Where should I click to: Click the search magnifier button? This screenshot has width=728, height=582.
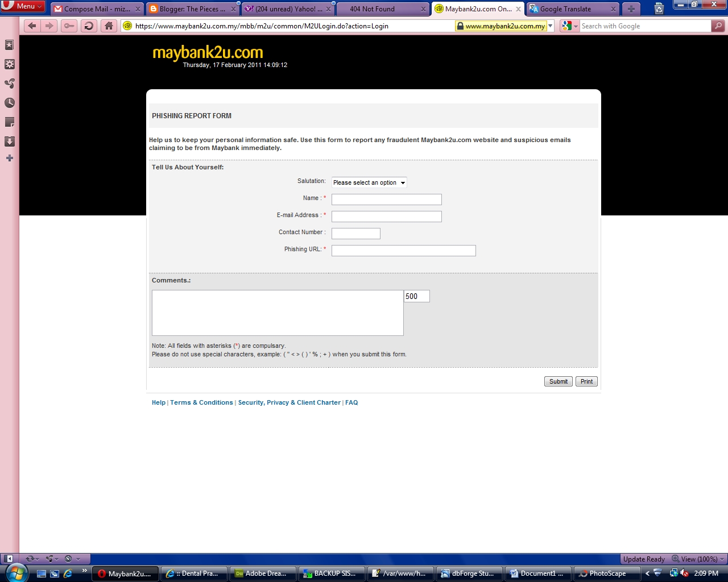pyautogui.click(x=718, y=26)
